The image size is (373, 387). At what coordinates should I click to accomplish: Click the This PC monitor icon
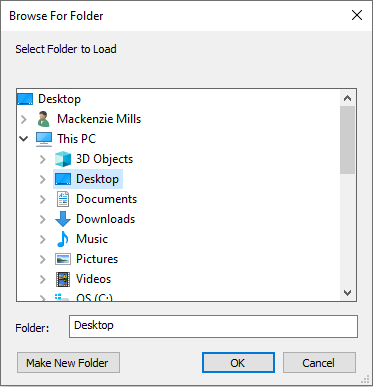click(x=44, y=139)
